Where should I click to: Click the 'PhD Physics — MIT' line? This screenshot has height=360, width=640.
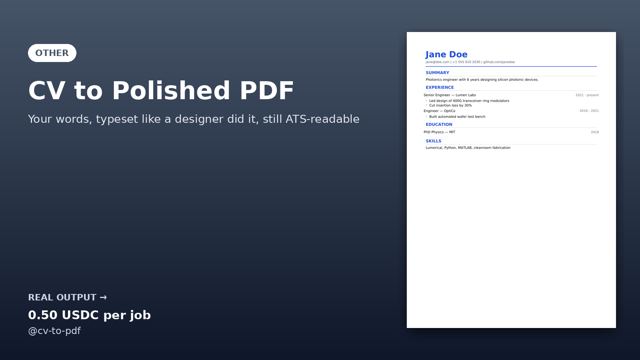[440, 132]
